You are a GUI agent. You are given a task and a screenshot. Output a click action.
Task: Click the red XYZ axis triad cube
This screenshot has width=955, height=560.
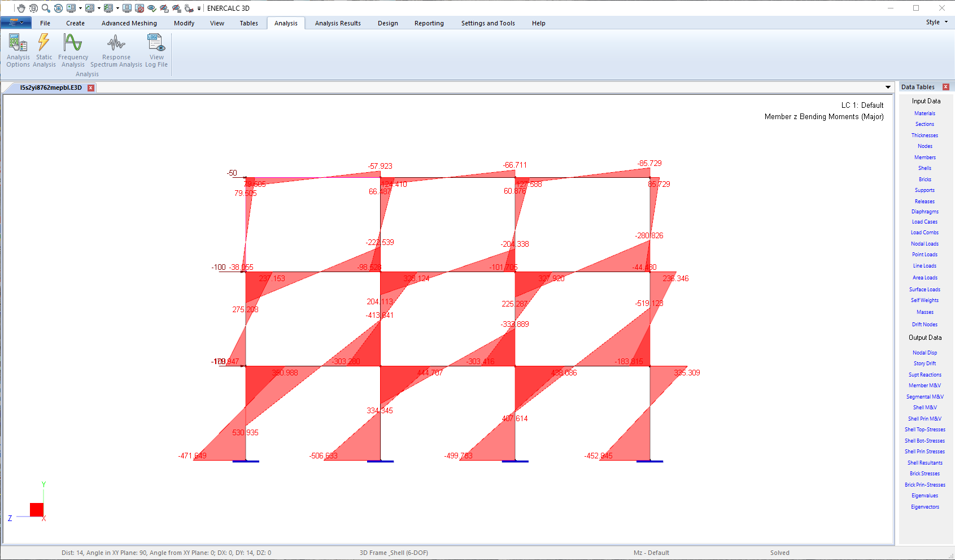tap(37, 510)
